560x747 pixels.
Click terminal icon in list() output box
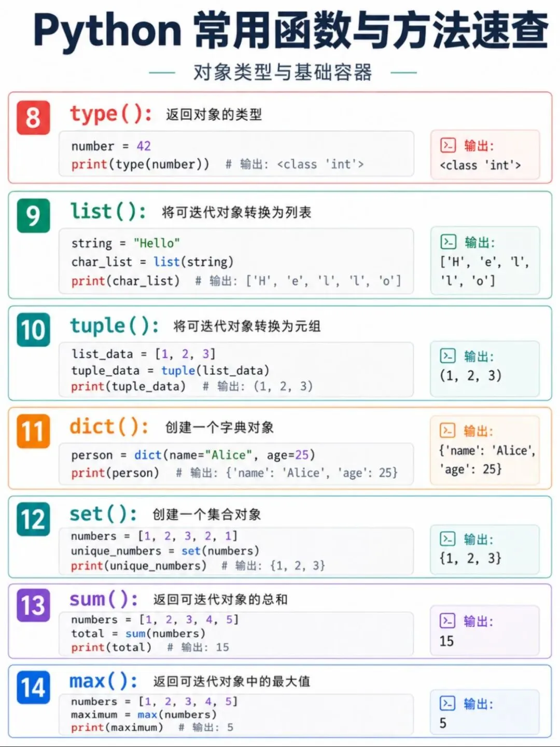coord(448,242)
